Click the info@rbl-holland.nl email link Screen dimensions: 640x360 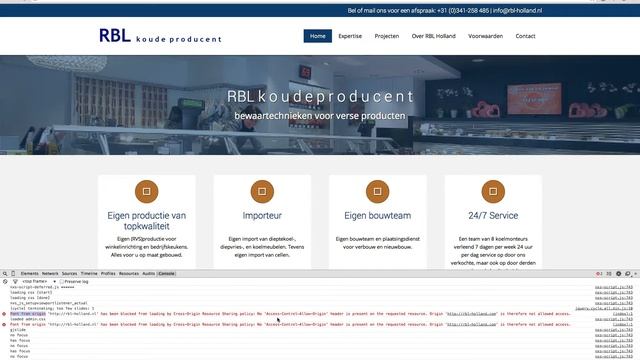pyautogui.click(x=518, y=11)
